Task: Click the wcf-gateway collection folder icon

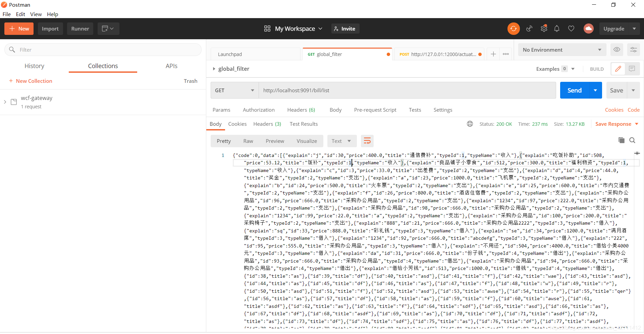Action: point(14,102)
